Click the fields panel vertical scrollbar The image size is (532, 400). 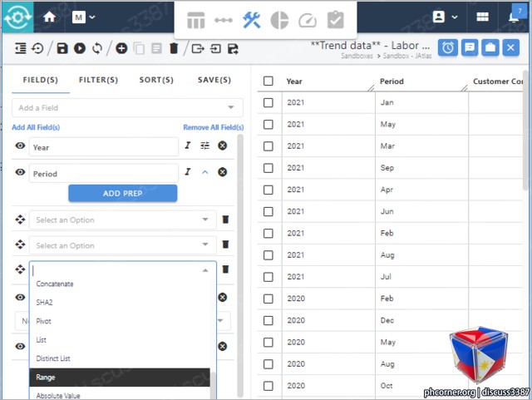(x=240, y=265)
